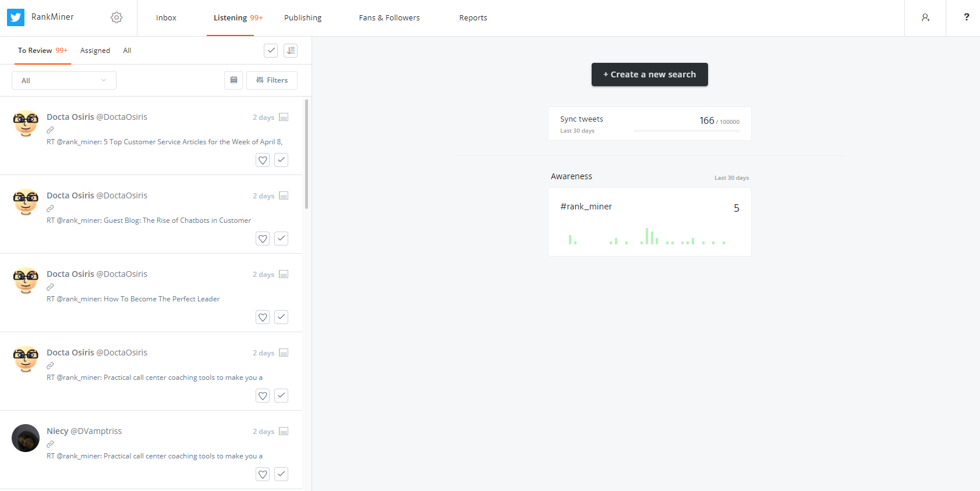Viewport: 980px width, 491px height.
Task: Open conversation icon for Niecy's tweet
Action: point(284,431)
